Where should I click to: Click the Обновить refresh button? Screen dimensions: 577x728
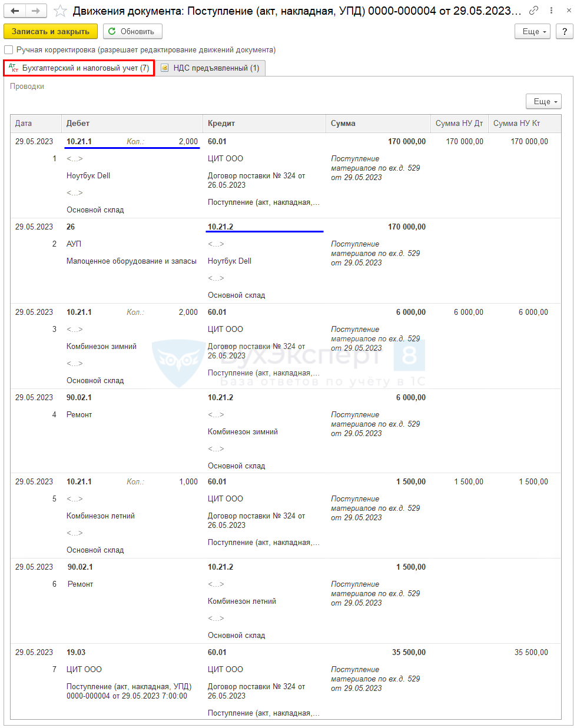click(132, 31)
